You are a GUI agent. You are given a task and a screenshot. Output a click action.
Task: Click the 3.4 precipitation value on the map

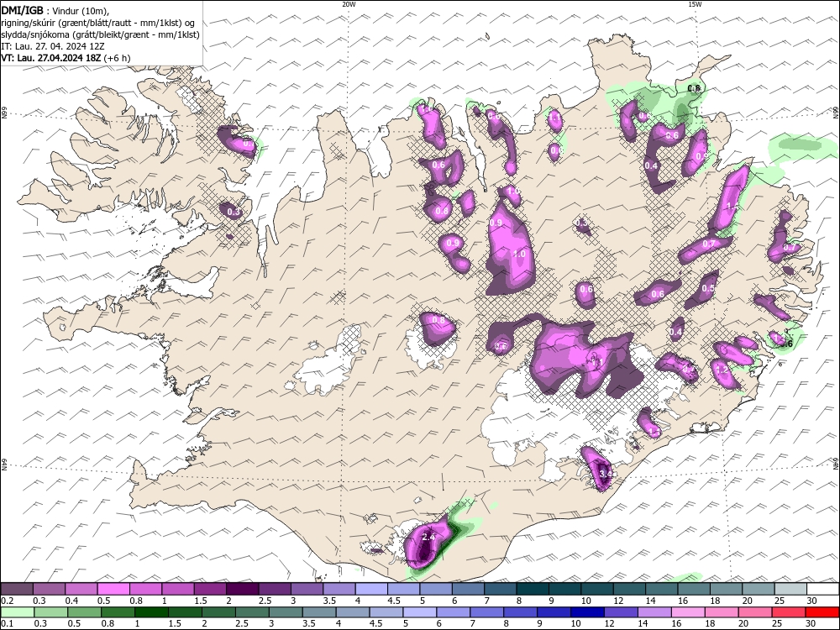[x=605, y=474]
